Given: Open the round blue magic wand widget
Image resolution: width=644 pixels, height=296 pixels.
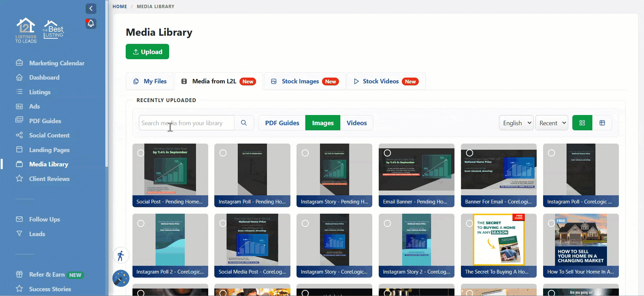Looking at the screenshot, I should coord(121,278).
